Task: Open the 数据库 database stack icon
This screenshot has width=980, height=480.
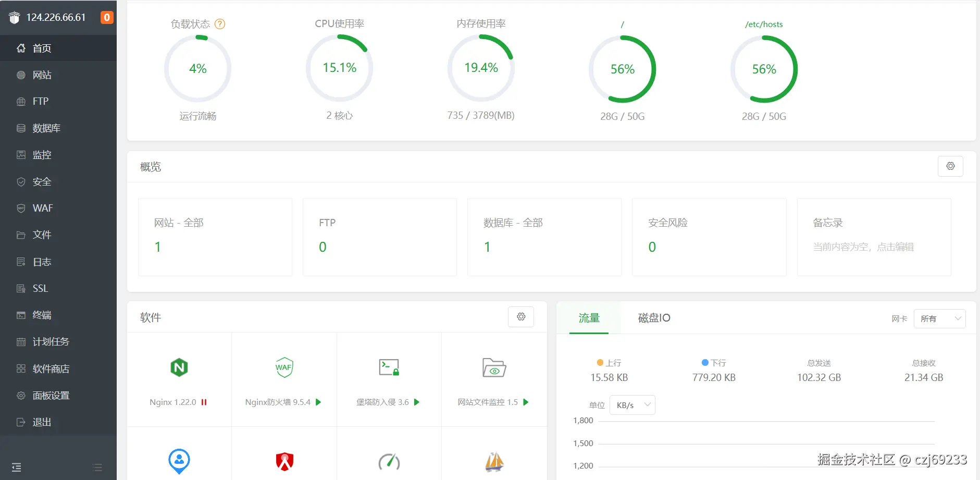Action: (21, 128)
